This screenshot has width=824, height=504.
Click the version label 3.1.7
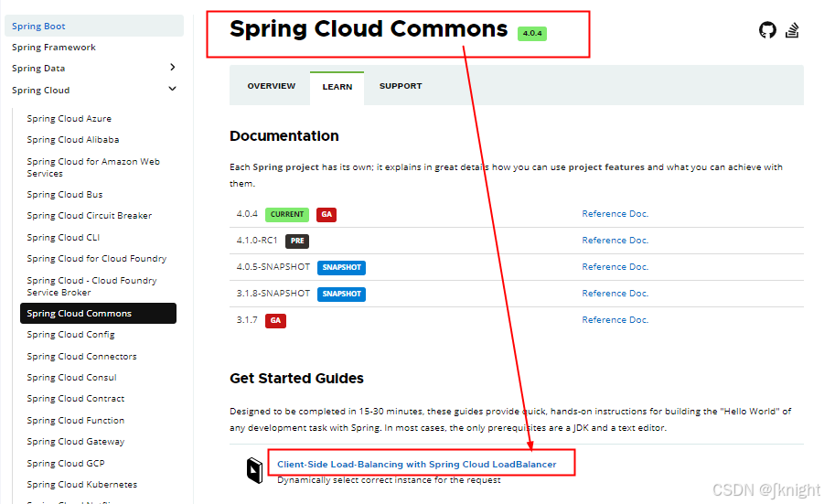click(246, 319)
